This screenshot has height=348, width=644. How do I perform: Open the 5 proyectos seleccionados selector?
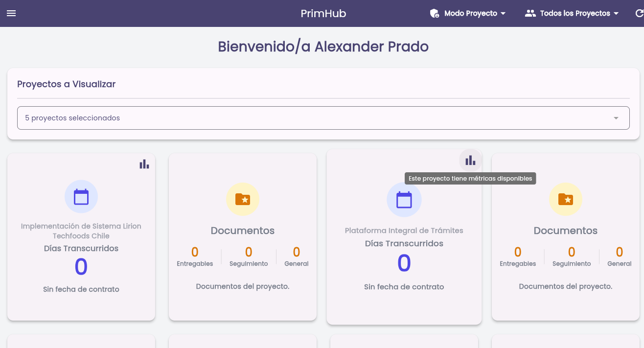(x=323, y=118)
